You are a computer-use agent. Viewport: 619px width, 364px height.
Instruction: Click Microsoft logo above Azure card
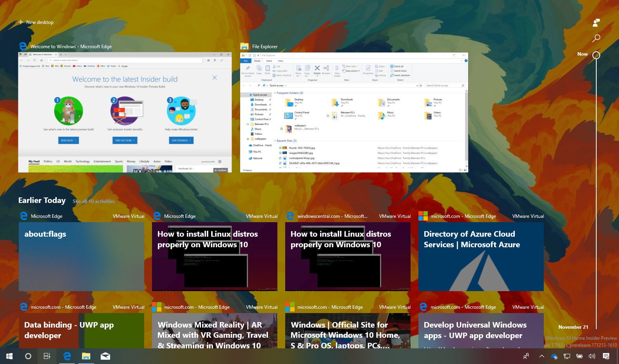coord(423,216)
